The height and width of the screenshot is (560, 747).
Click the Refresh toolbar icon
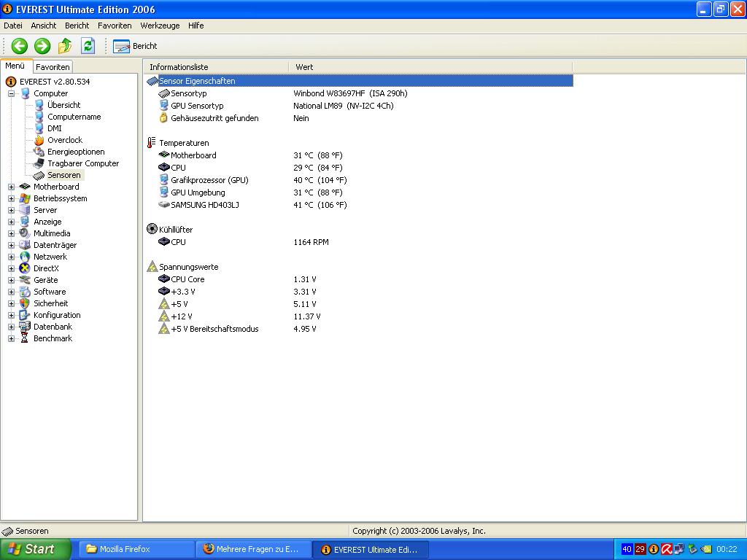88,46
